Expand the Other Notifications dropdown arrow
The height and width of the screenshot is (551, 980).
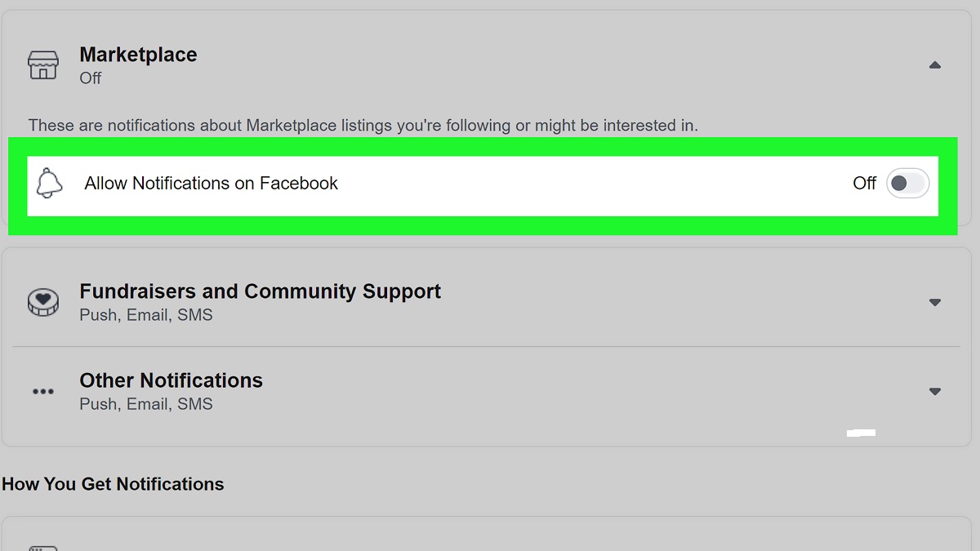(x=935, y=392)
